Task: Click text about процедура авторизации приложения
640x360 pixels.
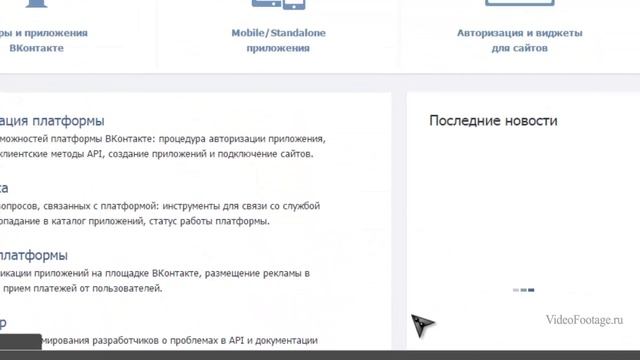Action: [242, 139]
